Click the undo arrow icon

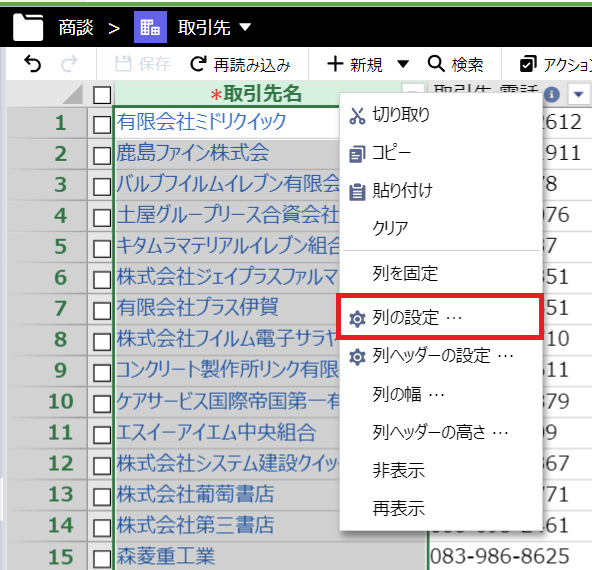32,64
